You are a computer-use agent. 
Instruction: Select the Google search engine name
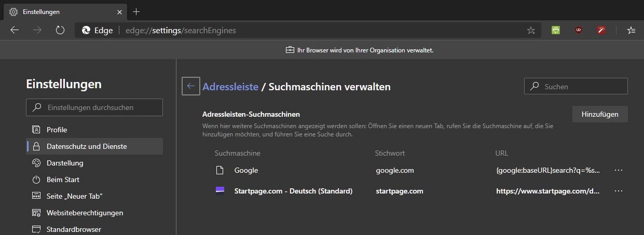pos(246,170)
